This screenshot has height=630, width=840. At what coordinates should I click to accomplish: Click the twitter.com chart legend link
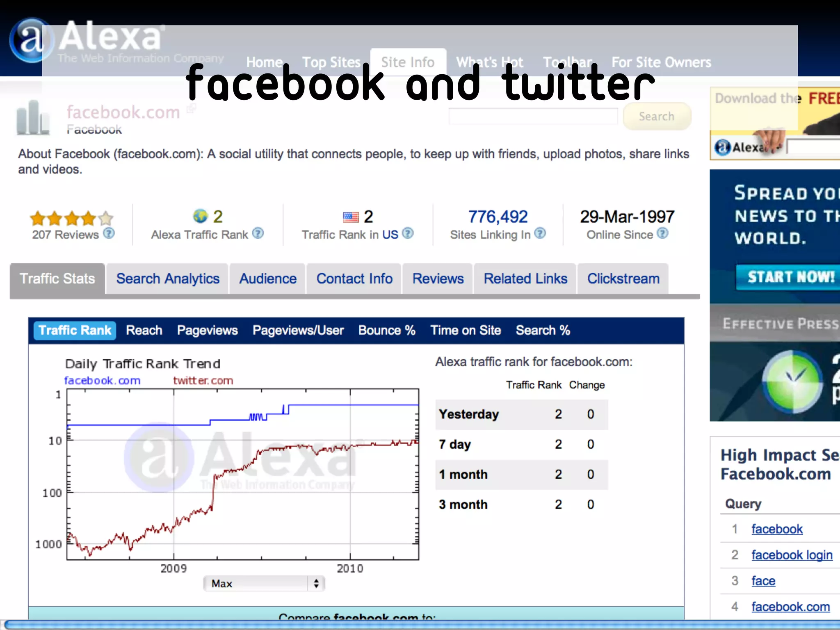pyautogui.click(x=203, y=381)
